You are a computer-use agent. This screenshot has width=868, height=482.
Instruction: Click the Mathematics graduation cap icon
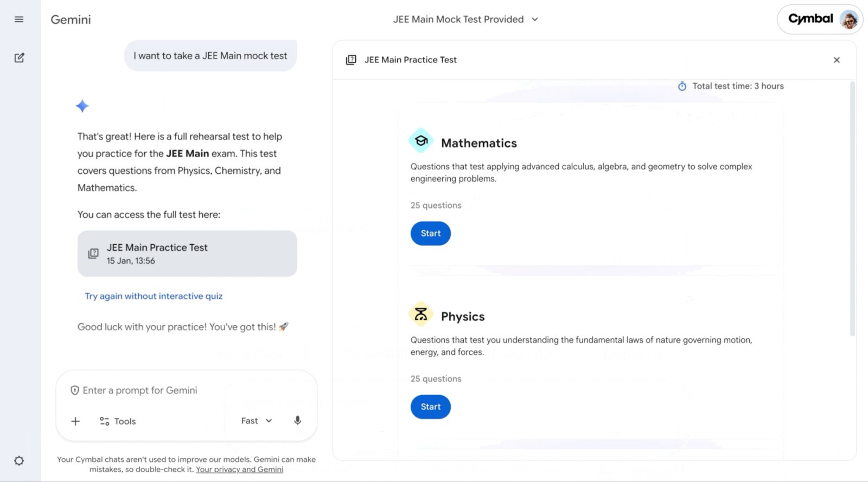pyautogui.click(x=421, y=141)
